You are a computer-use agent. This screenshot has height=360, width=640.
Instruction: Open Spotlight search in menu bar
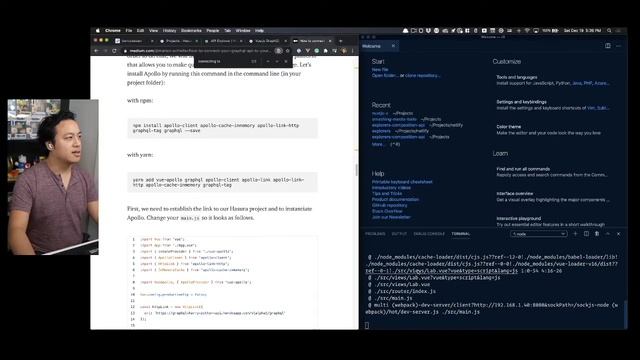coord(609,31)
